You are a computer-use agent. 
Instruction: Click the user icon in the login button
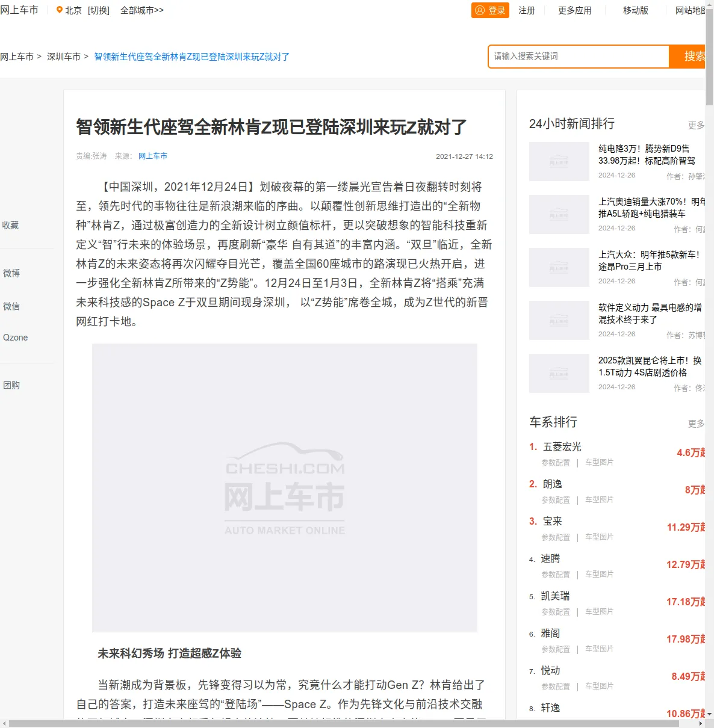pyautogui.click(x=480, y=10)
